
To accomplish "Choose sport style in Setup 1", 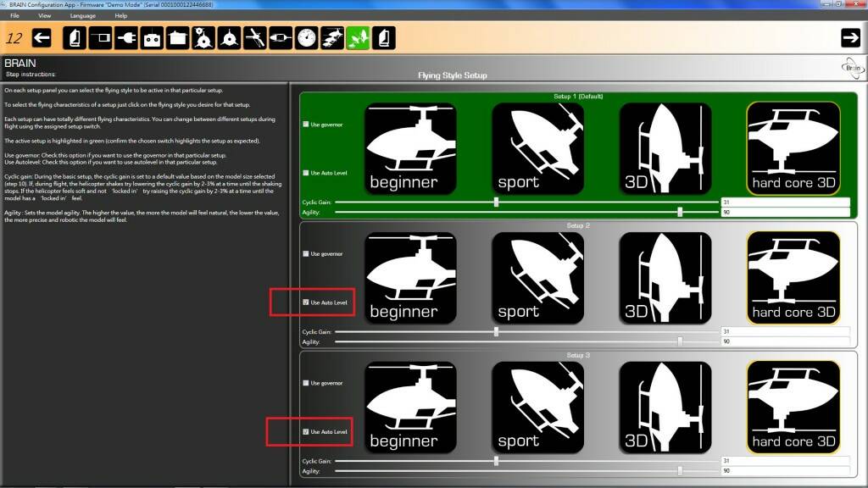I will tap(537, 148).
